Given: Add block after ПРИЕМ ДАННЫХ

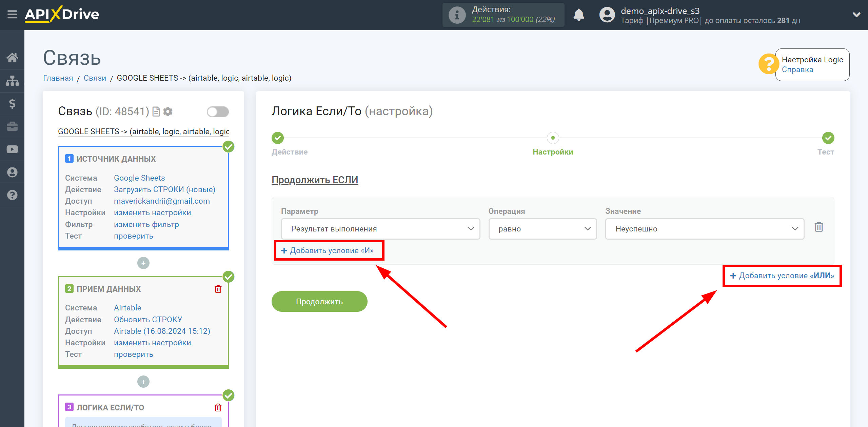Looking at the screenshot, I should (x=143, y=382).
